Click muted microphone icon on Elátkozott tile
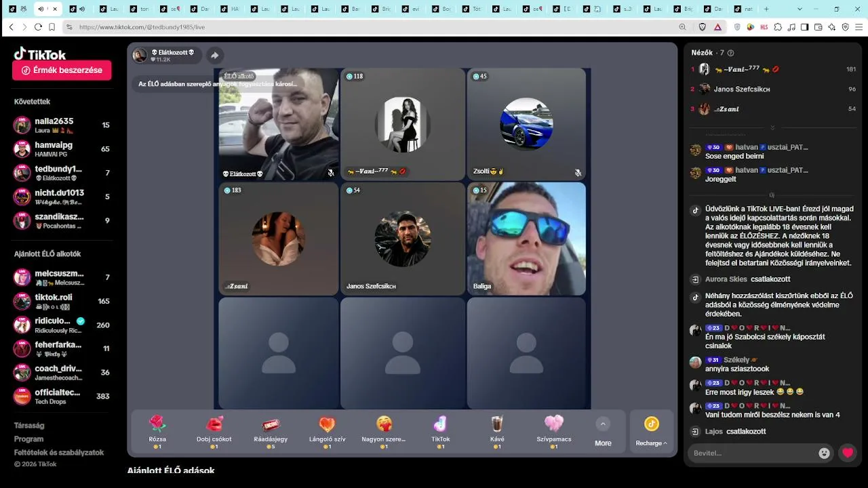 click(331, 173)
